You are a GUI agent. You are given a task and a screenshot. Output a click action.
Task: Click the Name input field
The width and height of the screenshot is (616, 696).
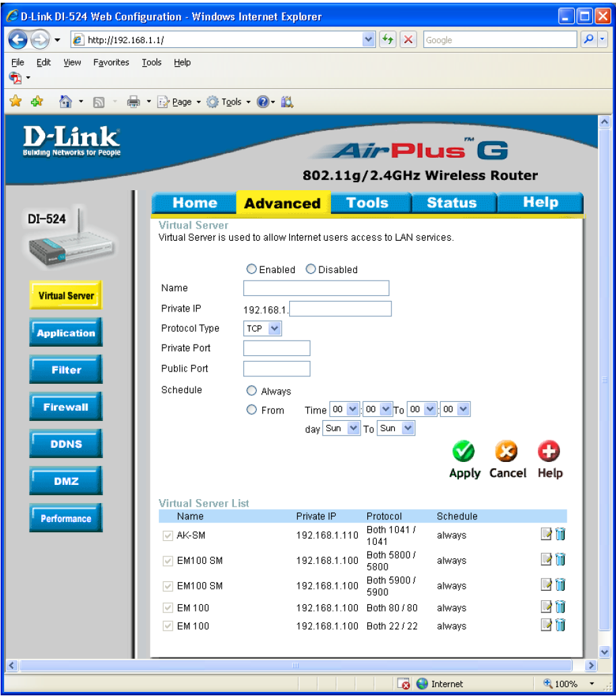click(x=316, y=288)
